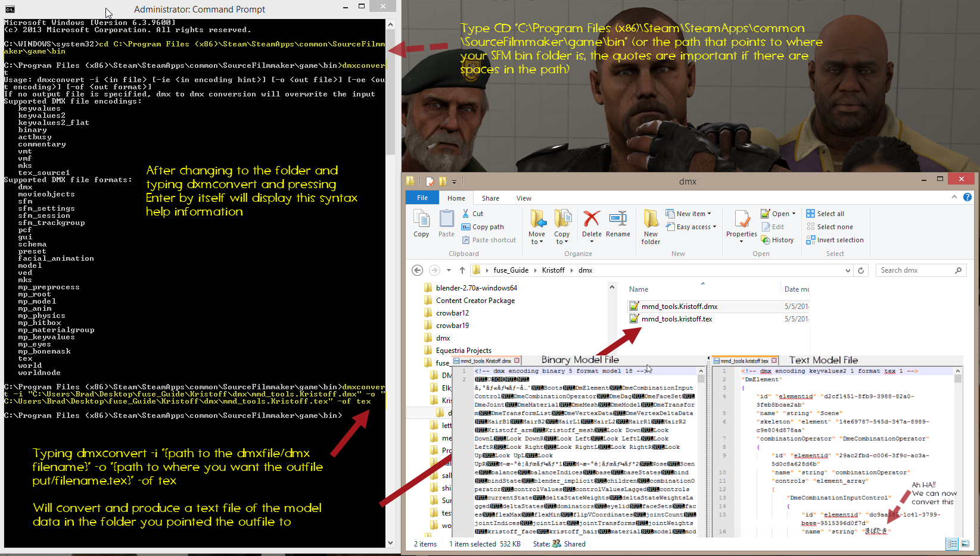The height and width of the screenshot is (556, 980).
Task: Expand the Properties dropdown arrow
Action: point(742,242)
